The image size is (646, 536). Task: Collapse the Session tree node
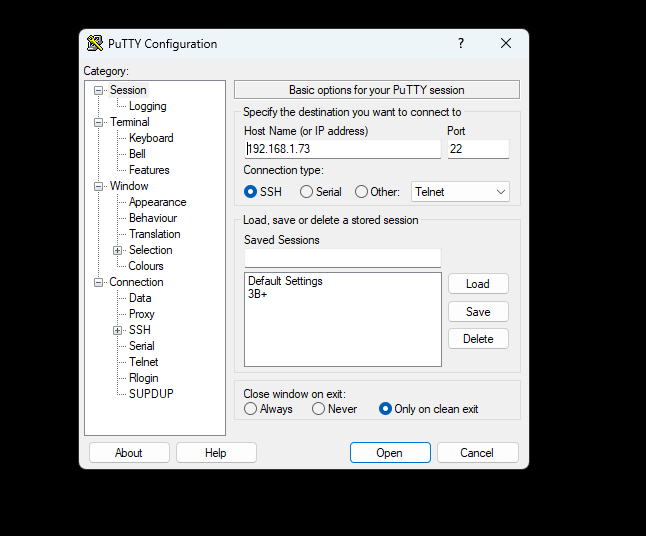[x=98, y=90]
